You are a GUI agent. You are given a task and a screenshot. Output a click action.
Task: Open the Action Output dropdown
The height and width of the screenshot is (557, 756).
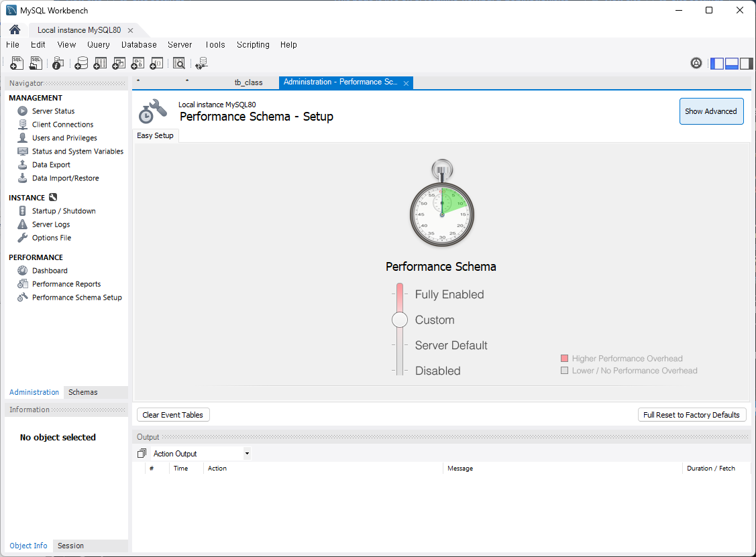[x=201, y=453]
